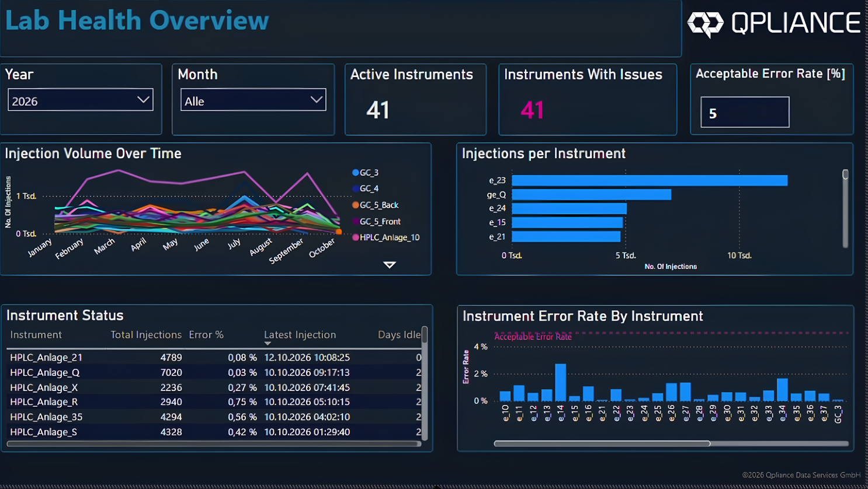Sort by Instrument column header
Screen dimensions: 868x489
pyautogui.click(x=36, y=335)
